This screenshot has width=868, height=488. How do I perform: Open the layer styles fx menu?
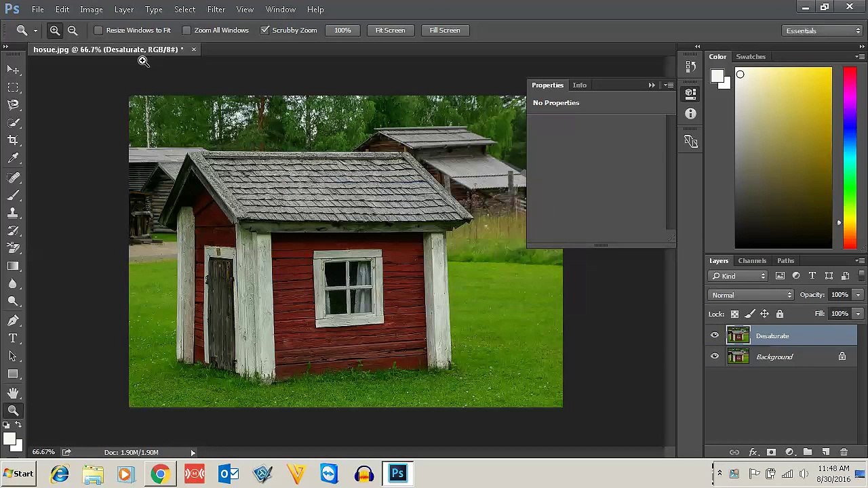point(753,452)
